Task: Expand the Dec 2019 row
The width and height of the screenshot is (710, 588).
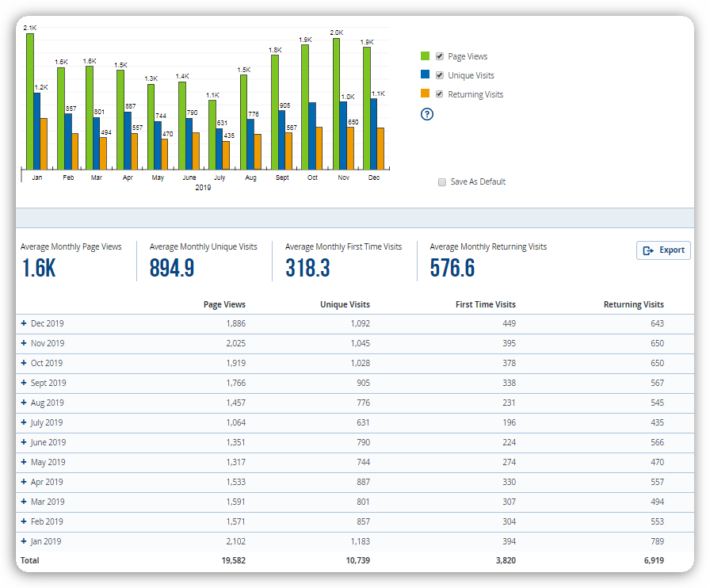Action: point(24,323)
